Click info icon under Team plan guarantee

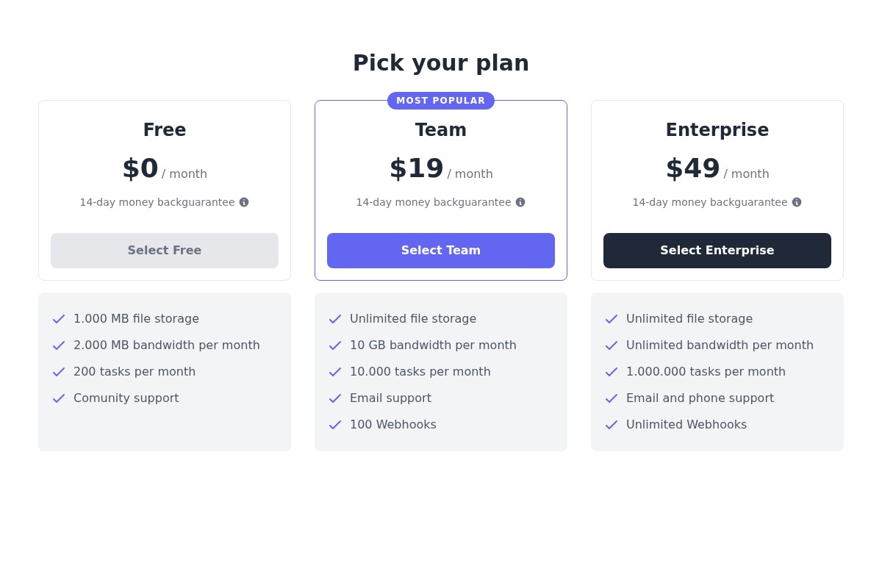520,202
